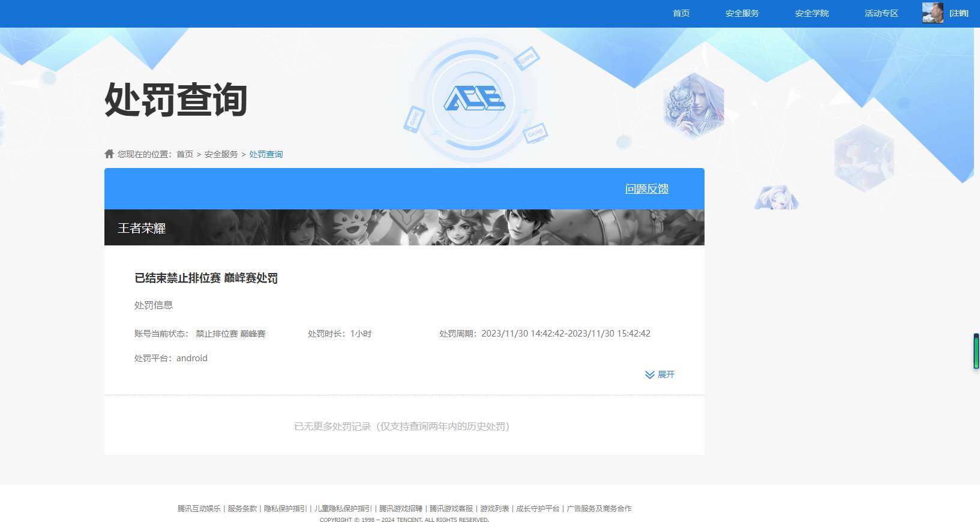The height and width of the screenshot is (522, 980).
Task: Click the 处罚周期 date range text
Action: (545, 334)
